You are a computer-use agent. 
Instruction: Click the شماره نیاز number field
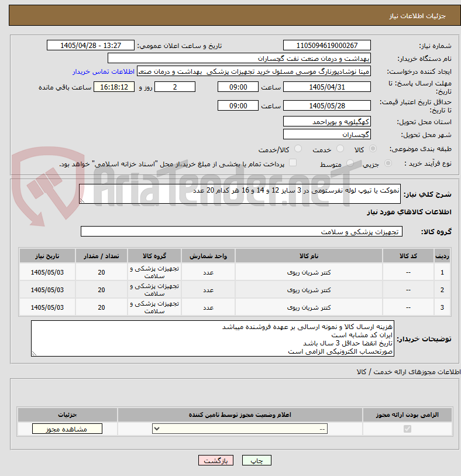point(326,46)
